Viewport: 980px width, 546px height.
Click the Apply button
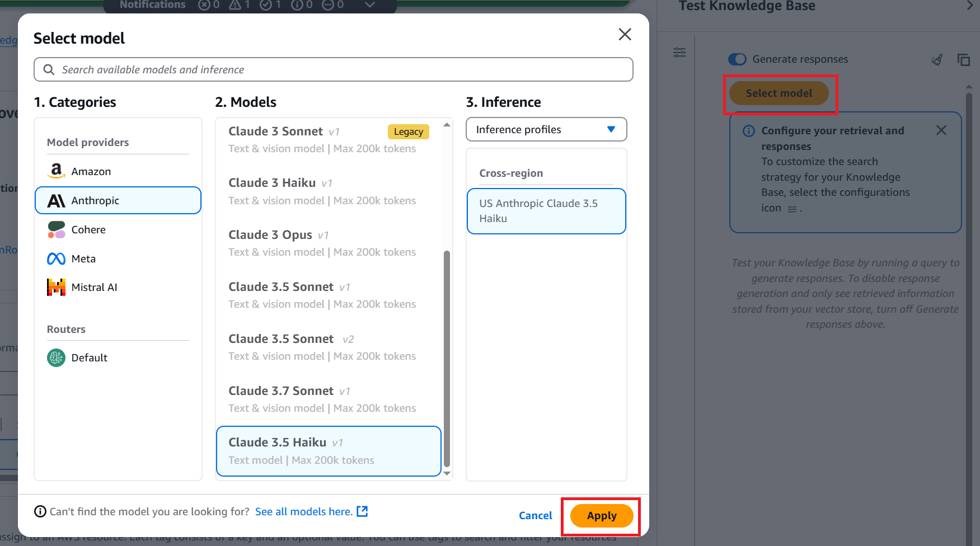(x=602, y=516)
